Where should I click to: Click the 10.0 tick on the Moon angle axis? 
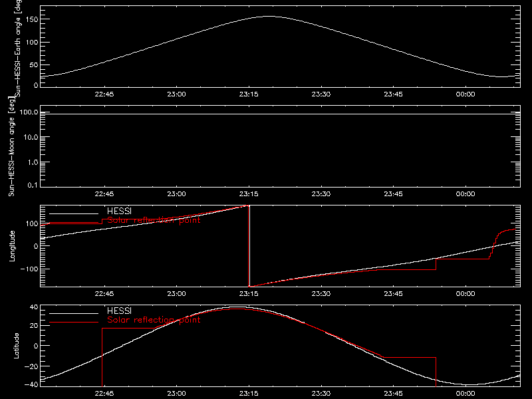[31, 137]
